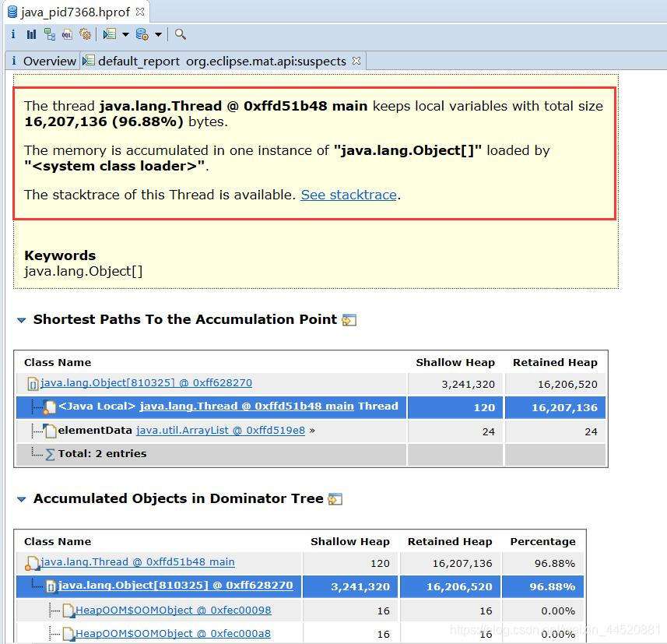Viewport: 667px width, 644px height.
Task: Select the java_pid7368.hprof editor tab
Action: (75, 12)
